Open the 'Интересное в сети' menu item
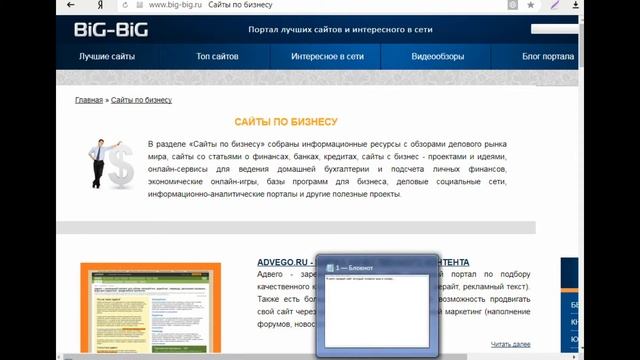Screen dimensions: 640x360 [x=327, y=56]
